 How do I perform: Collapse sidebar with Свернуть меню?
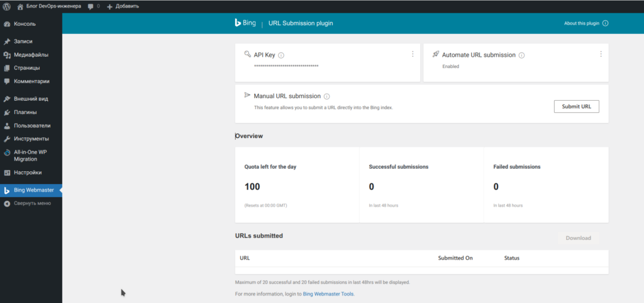coord(32,203)
